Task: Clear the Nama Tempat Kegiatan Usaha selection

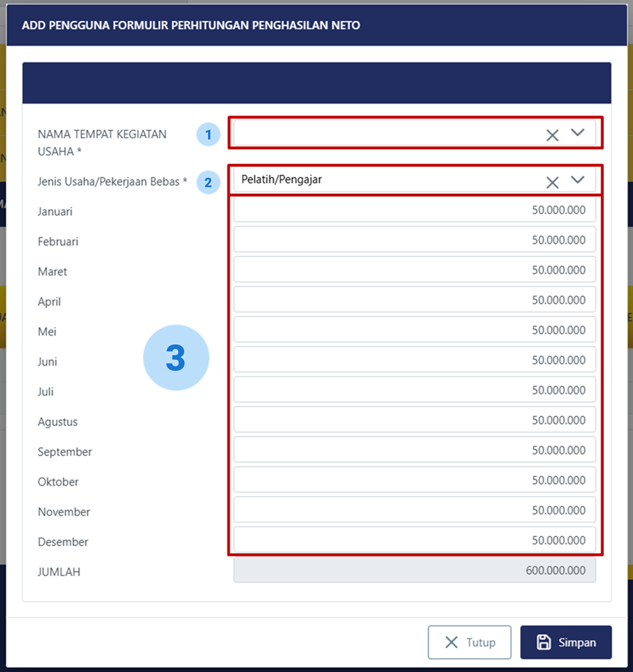Action: pyautogui.click(x=552, y=135)
